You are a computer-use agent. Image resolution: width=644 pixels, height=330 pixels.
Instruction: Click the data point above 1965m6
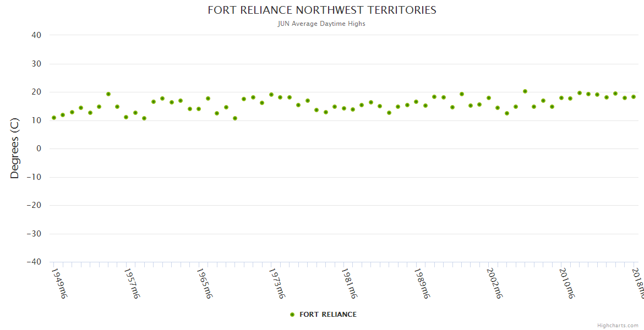199,109
